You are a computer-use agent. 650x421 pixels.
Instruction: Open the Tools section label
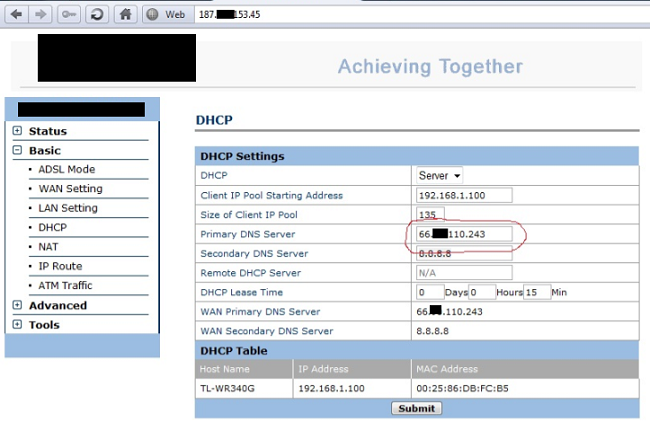[x=44, y=325]
